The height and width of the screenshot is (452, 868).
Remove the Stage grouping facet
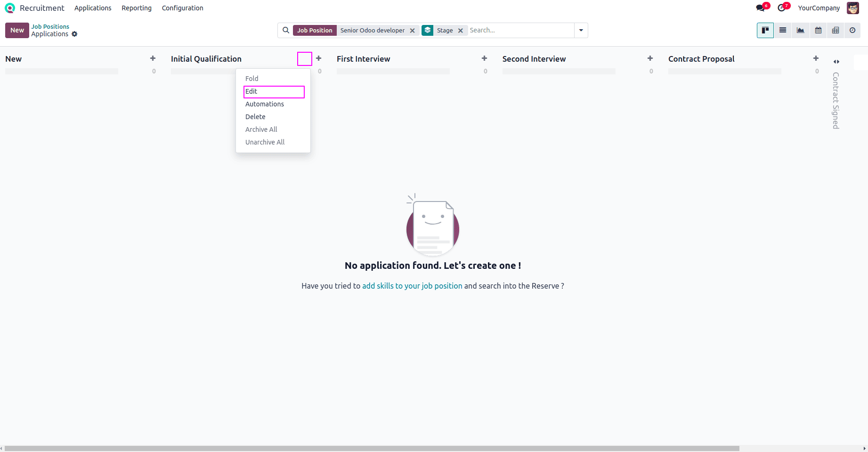point(461,31)
